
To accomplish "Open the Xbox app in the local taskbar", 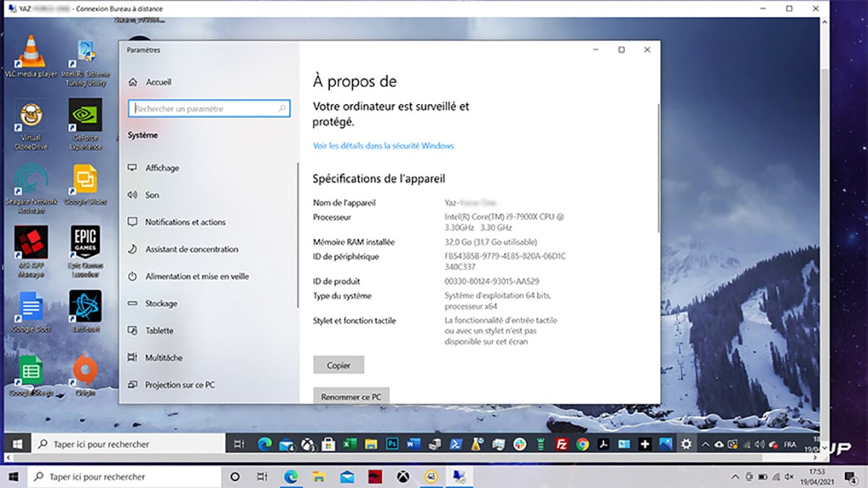I will coord(402,477).
